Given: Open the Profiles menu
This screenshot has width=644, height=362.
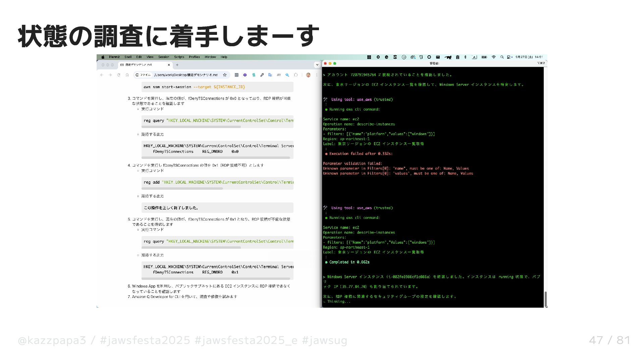Looking at the screenshot, I should click(194, 57).
